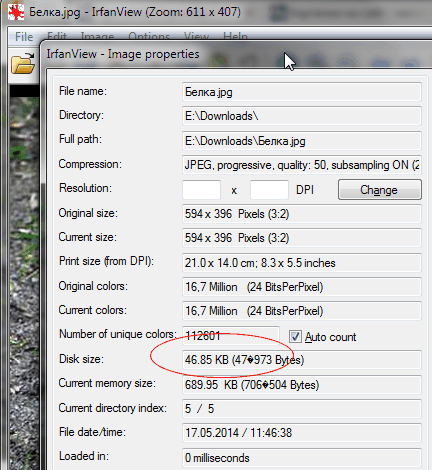Image resolution: width=432 pixels, height=470 pixels.
Task: Click the Current colors 16,7 Million value
Action: click(302, 311)
